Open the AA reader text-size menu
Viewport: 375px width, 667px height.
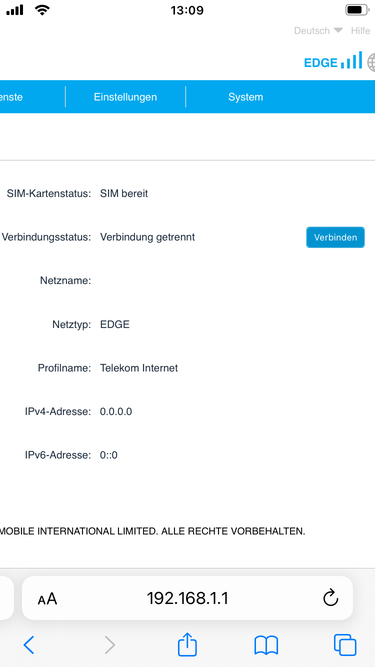(47, 599)
